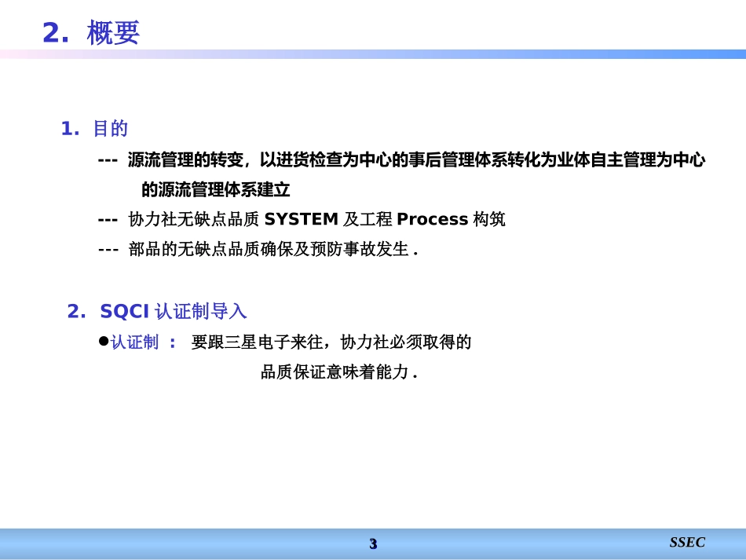Click the word 'SYSTEM' in the bullet
746x560 pixels.
(302, 219)
